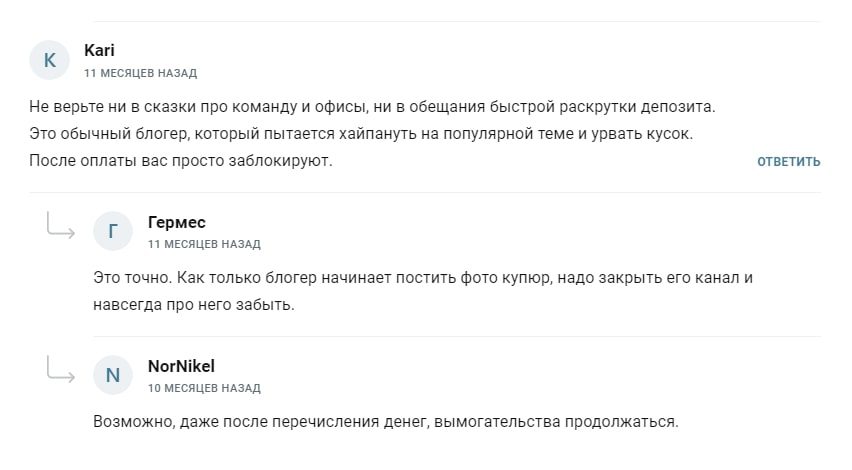Image resolution: width=852 pixels, height=470 pixels.
Task: Click the reply arrow icon beside Гермес
Action: pyautogui.click(x=61, y=227)
